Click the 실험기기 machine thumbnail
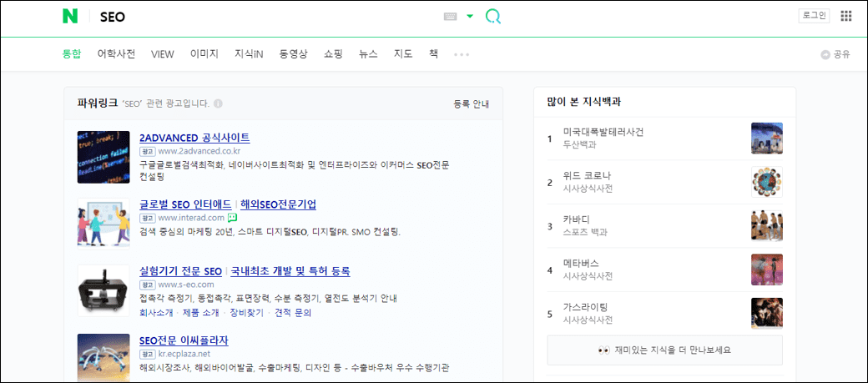This screenshot has height=383, width=868. pyautogui.click(x=103, y=290)
